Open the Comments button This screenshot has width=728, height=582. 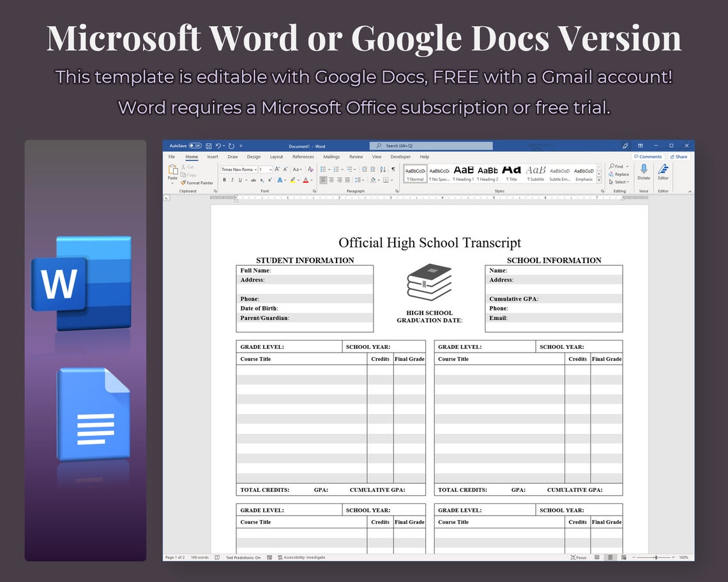648,157
